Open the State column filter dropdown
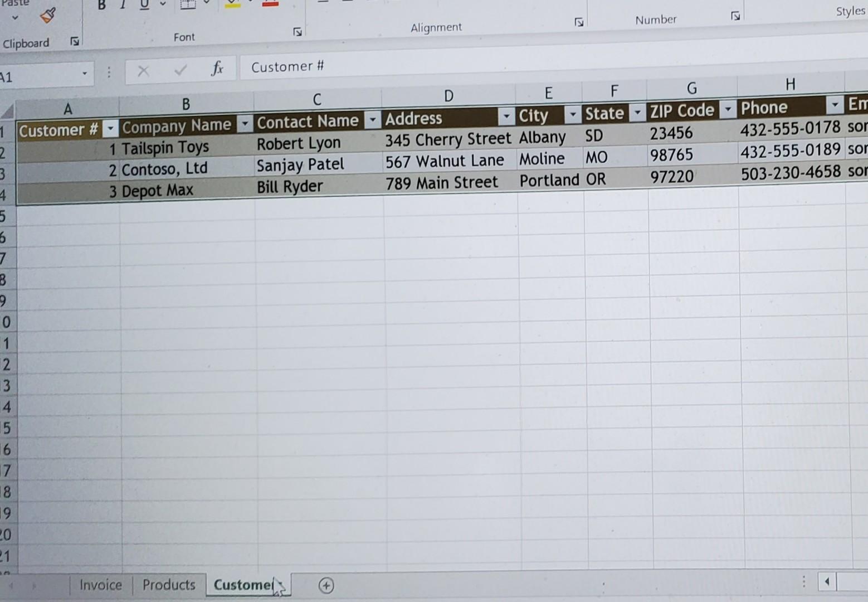 pos(638,113)
